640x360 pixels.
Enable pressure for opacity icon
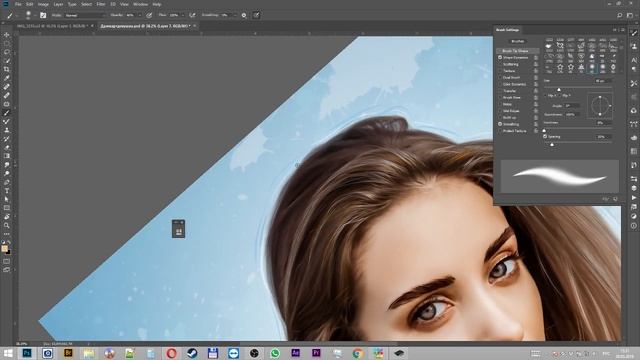[x=149, y=15]
